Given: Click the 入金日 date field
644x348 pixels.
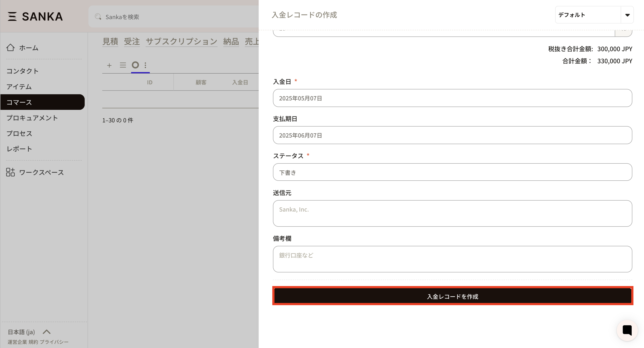Looking at the screenshot, I should [x=452, y=98].
